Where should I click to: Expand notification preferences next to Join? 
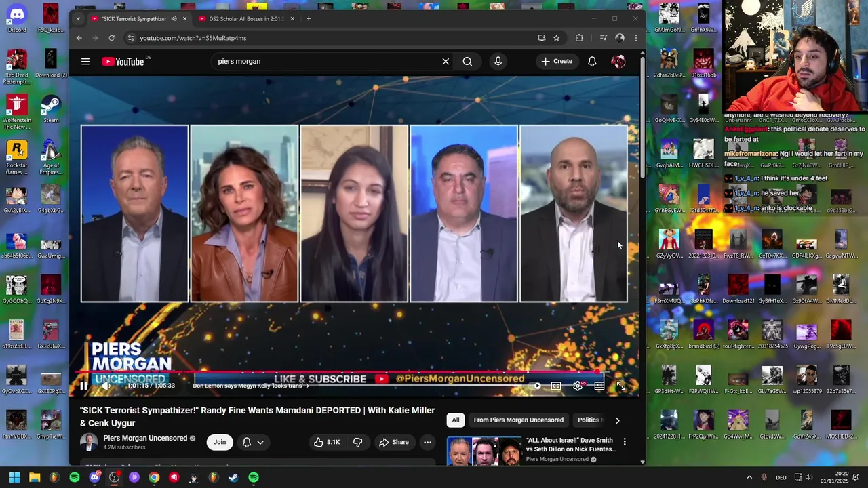point(253,442)
